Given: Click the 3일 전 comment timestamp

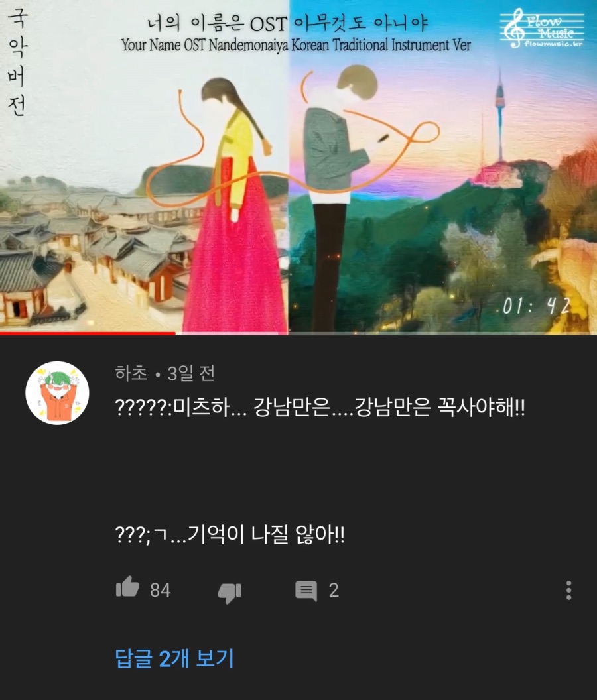Looking at the screenshot, I should click(191, 373).
